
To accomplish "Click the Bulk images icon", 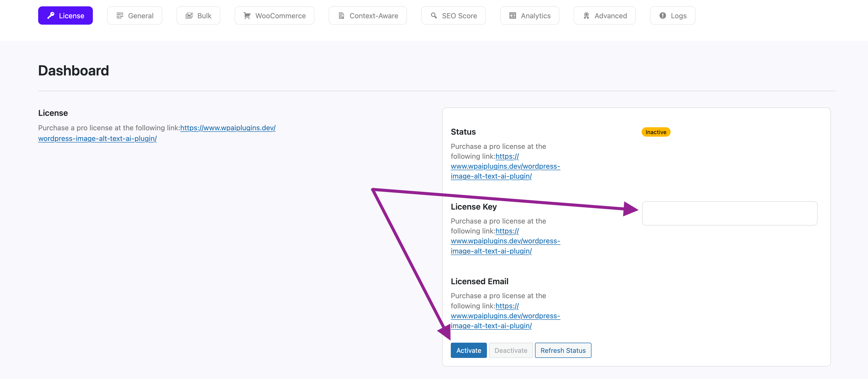I will pos(189,15).
